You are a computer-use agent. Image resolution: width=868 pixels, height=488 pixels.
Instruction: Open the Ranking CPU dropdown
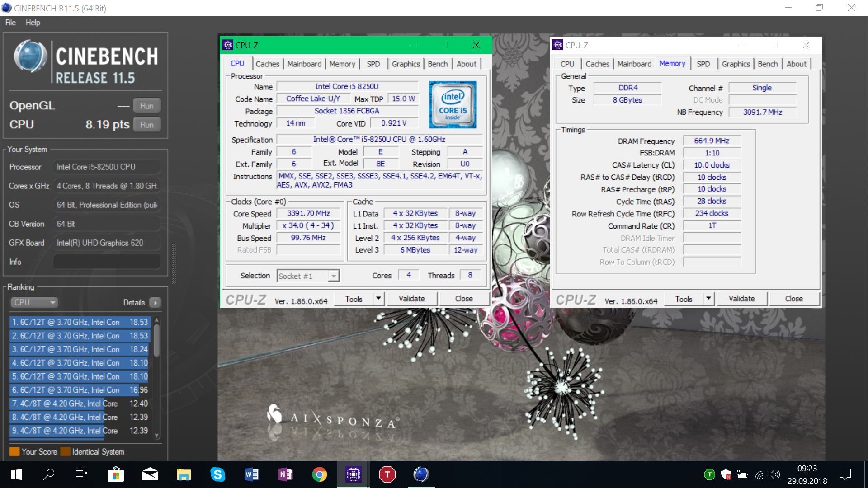tap(34, 303)
